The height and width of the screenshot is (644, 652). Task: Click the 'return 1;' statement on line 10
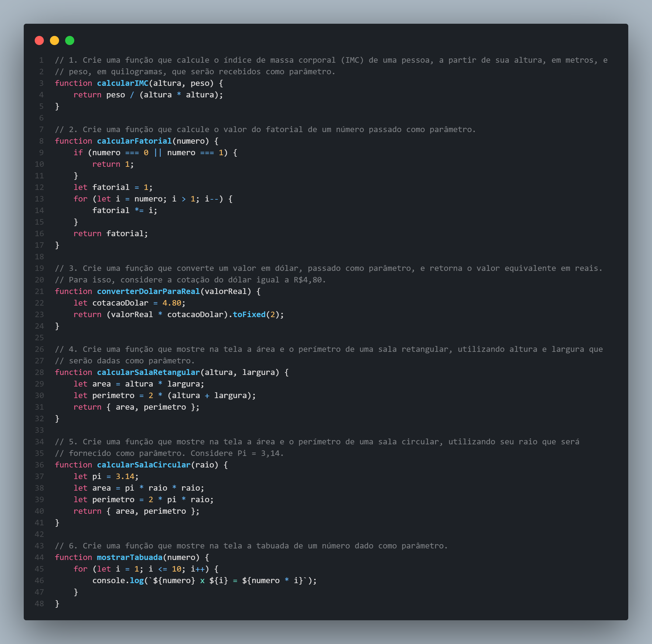click(113, 164)
